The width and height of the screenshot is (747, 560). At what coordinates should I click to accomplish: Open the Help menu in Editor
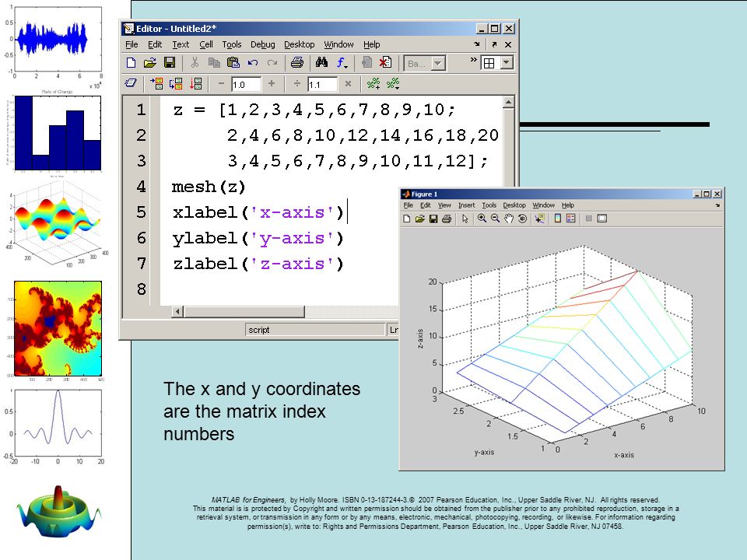tap(372, 44)
